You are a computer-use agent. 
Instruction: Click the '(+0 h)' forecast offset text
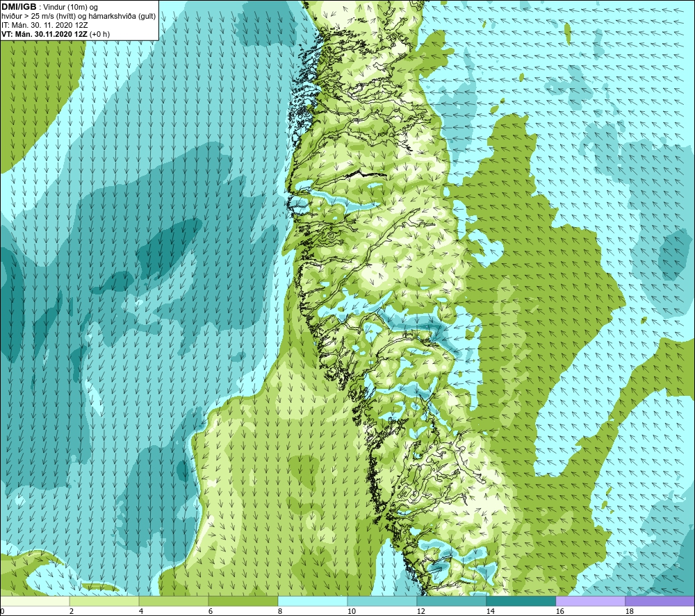(x=99, y=34)
